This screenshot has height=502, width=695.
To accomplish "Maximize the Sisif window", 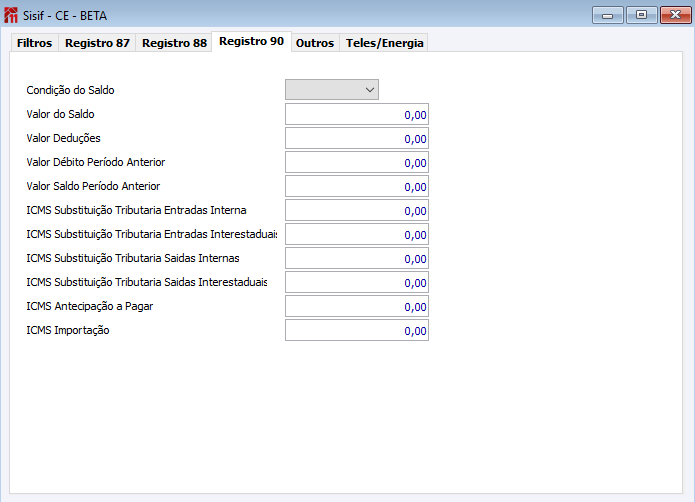I will point(641,15).
